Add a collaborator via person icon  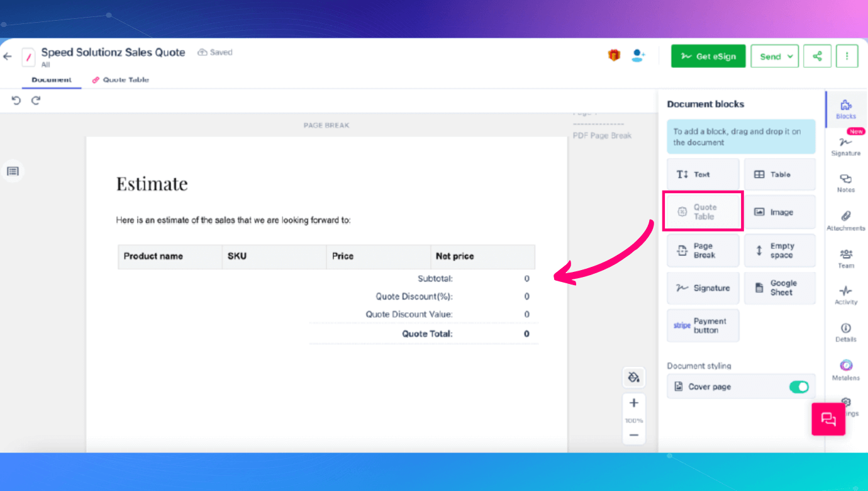(638, 56)
